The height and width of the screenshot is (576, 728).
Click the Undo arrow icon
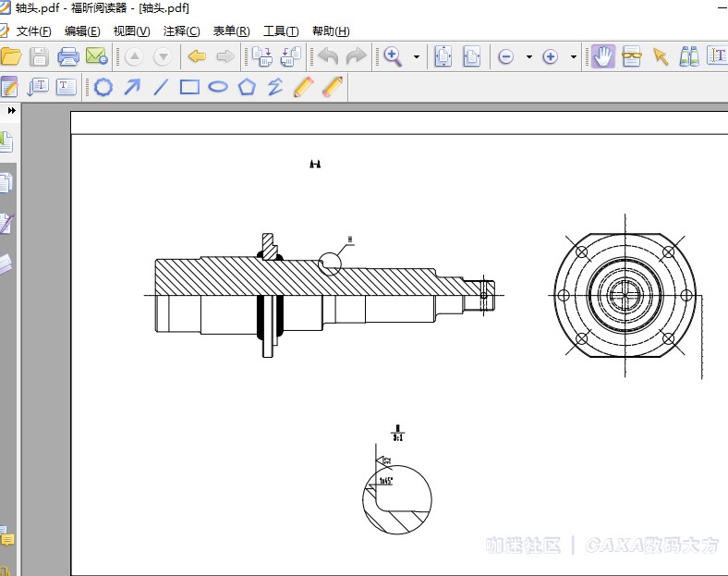click(328, 56)
